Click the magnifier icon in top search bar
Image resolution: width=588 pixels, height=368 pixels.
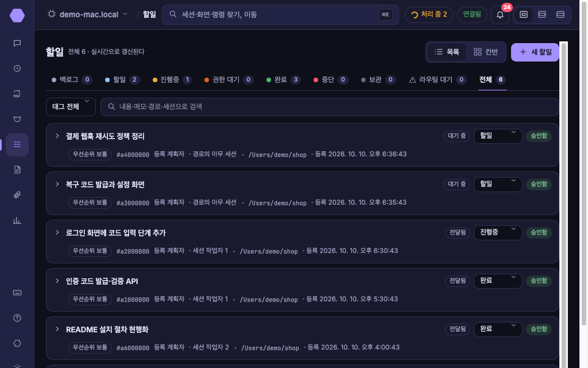point(173,14)
